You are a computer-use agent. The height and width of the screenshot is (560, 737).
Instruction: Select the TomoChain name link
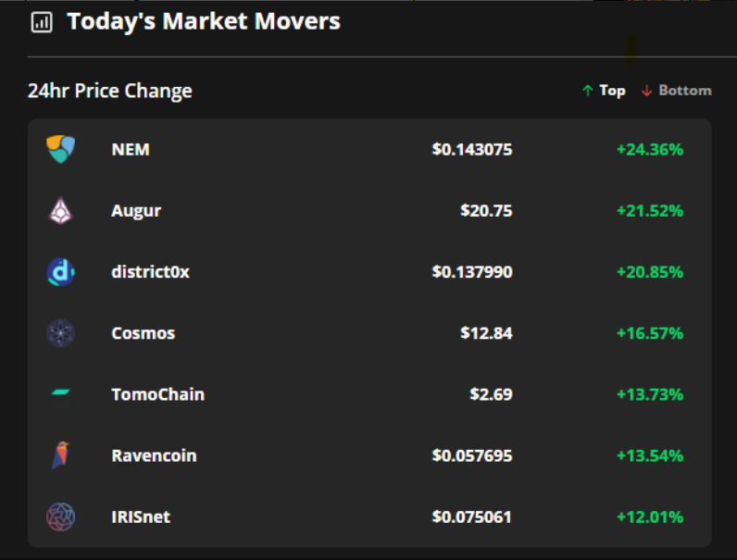click(x=158, y=394)
